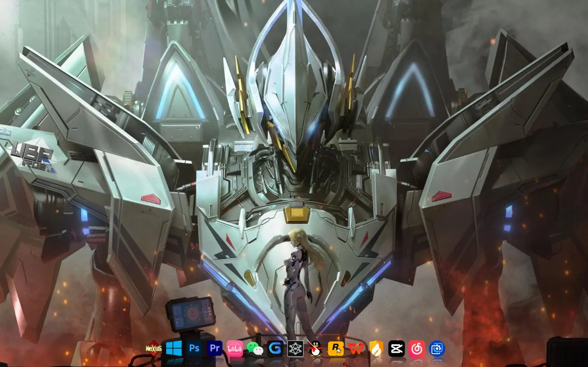This screenshot has width=588, height=367.
Task: Launch Adobe Premiere Pro from the dock
Action: pos(215,349)
